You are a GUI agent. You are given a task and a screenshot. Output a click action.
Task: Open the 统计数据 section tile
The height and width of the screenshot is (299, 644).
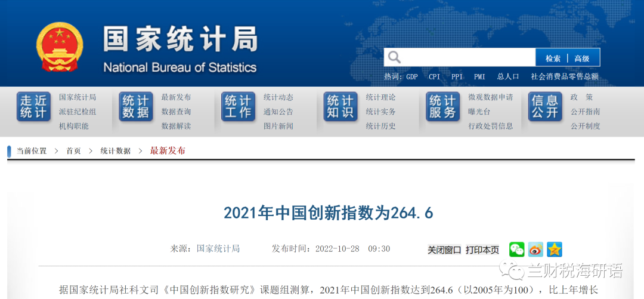(136, 106)
